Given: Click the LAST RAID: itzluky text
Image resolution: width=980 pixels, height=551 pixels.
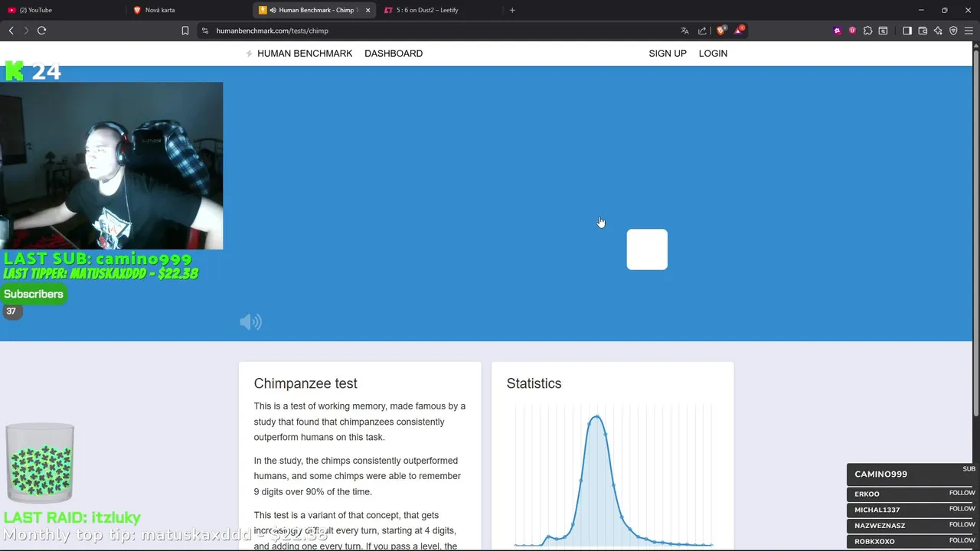Looking at the screenshot, I should coord(72,517).
